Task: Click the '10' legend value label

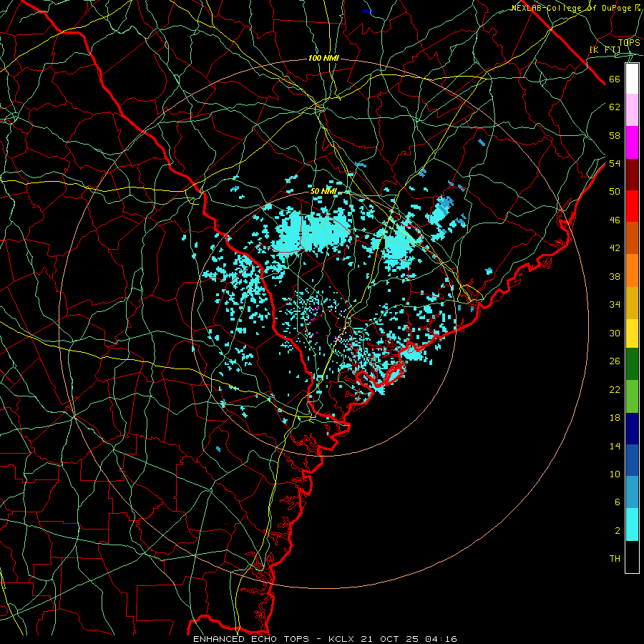Action: [615, 474]
